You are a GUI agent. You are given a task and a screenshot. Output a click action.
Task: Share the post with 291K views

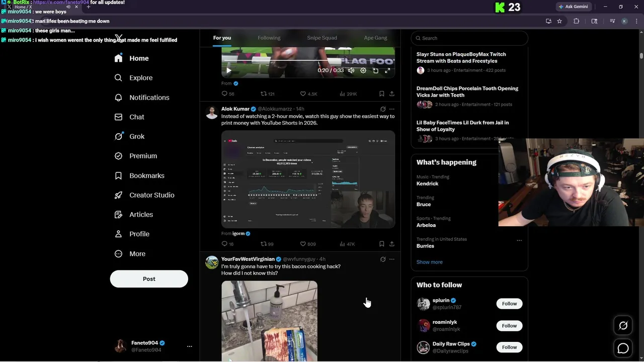392,94
